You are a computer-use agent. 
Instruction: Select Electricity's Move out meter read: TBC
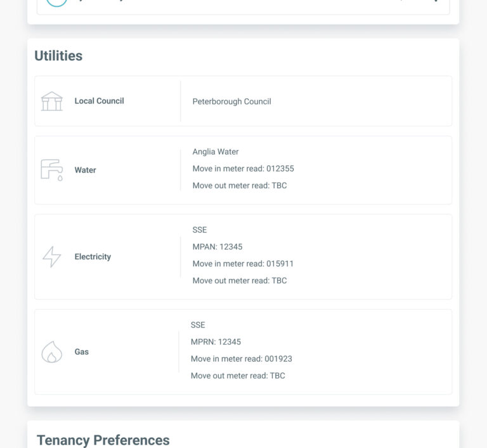(x=240, y=280)
